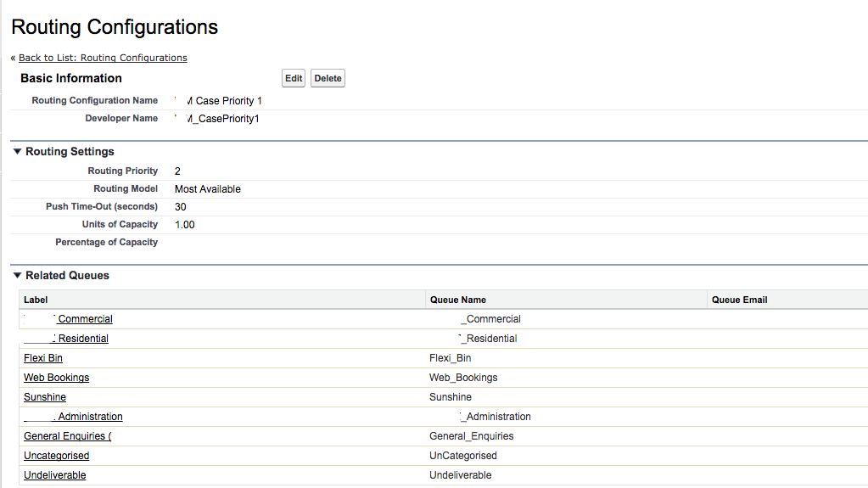Open the Sunshine queue link
The height and width of the screenshot is (488, 868).
pyautogui.click(x=45, y=397)
